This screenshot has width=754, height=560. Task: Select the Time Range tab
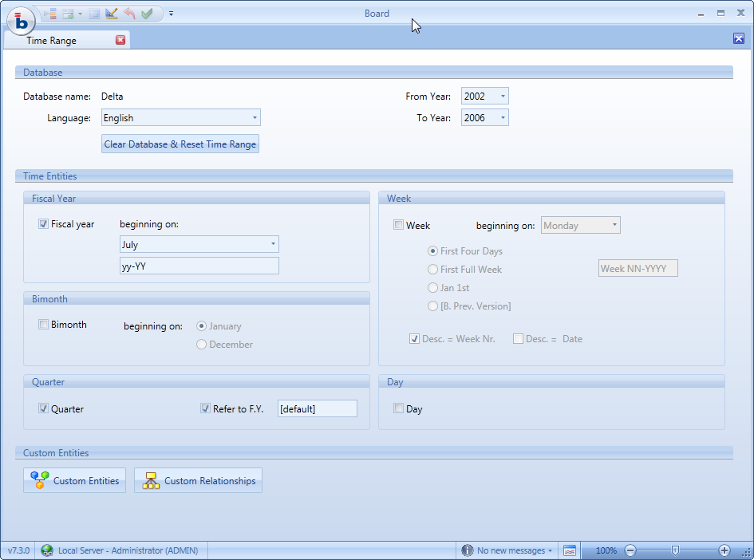[x=51, y=41]
